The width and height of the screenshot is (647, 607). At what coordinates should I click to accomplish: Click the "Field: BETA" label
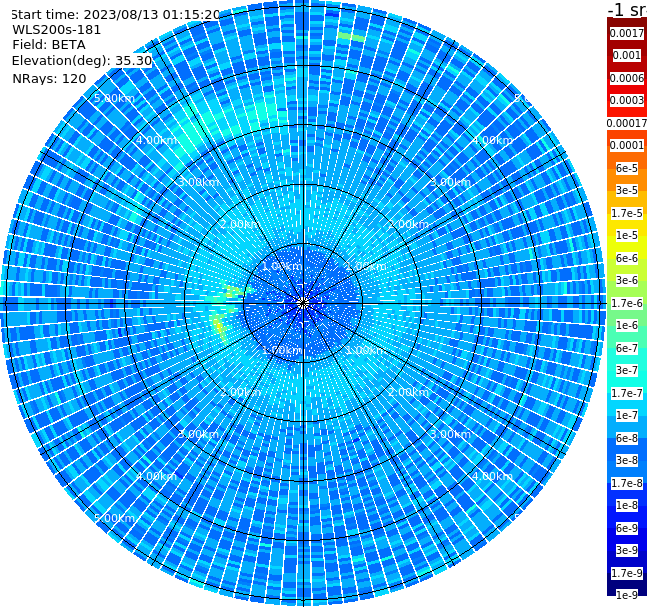[x=49, y=45]
